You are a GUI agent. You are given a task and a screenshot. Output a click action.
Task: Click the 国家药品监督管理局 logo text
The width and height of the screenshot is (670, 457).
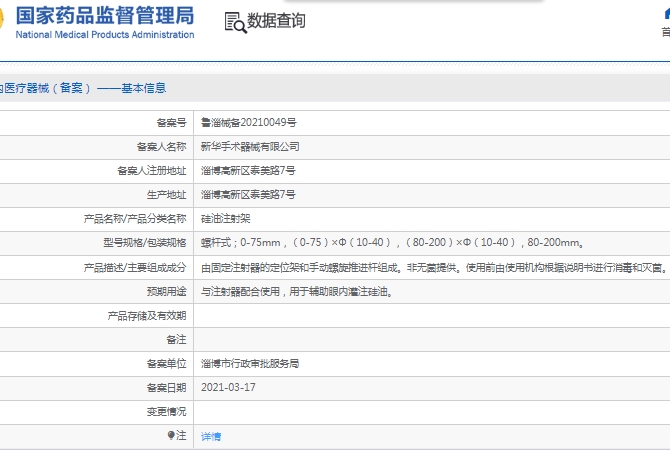click(x=105, y=15)
